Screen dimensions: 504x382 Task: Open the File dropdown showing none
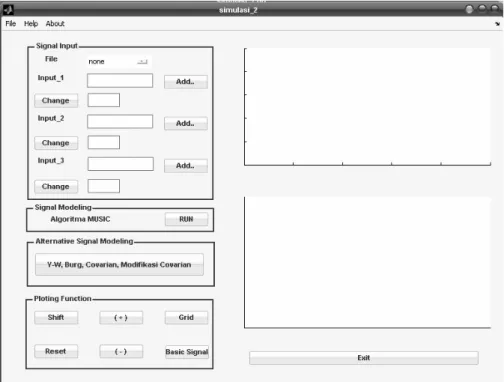(x=119, y=62)
